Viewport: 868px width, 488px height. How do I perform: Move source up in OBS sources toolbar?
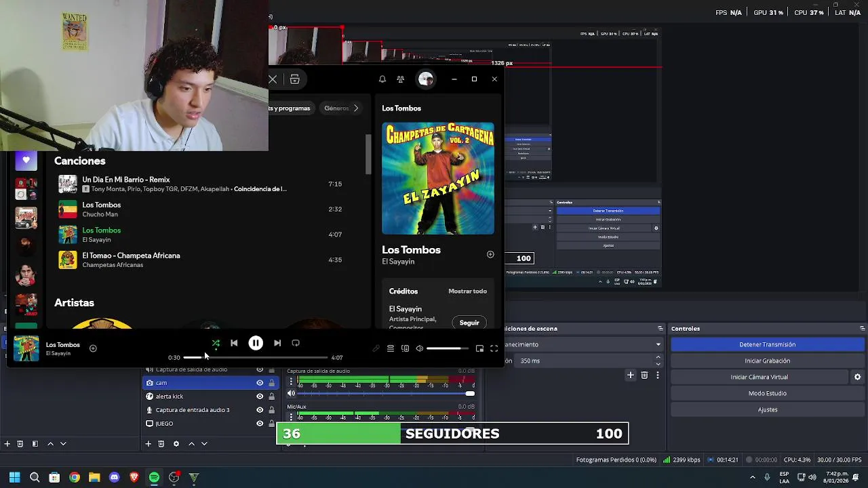191,444
